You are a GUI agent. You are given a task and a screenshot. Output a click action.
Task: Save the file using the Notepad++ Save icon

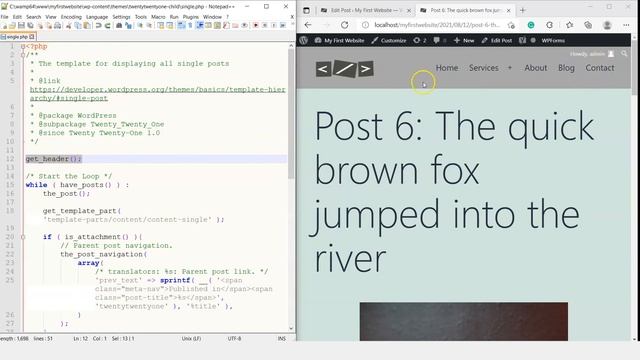(21, 25)
